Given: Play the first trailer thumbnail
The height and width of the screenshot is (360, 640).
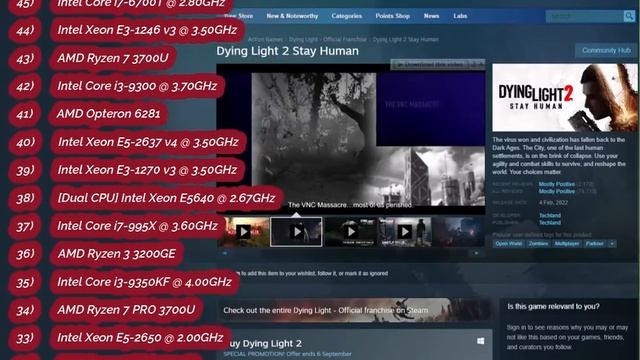Looking at the screenshot, I should pyautogui.click(x=244, y=232).
